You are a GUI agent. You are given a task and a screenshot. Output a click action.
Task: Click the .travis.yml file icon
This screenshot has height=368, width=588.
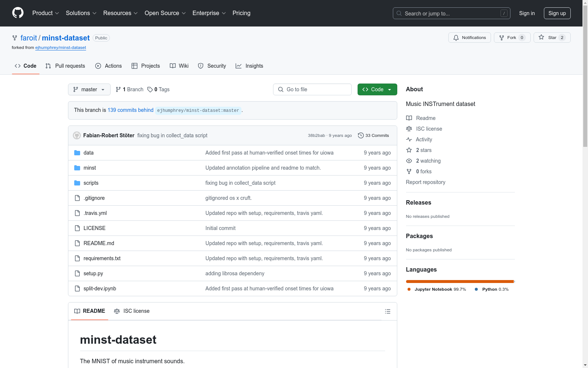[x=77, y=213]
